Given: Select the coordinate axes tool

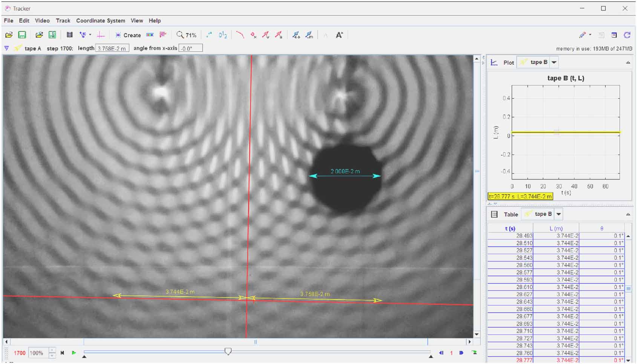Looking at the screenshot, I should (100, 35).
